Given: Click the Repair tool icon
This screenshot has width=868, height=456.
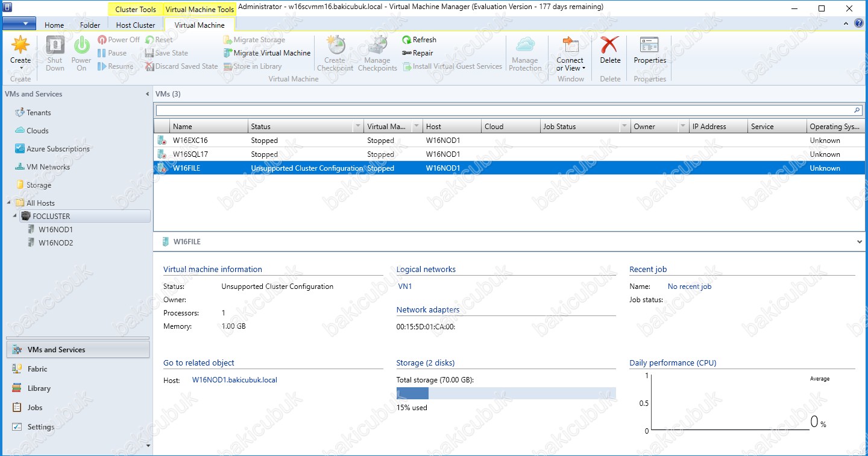Looking at the screenshot, I should tap(407, 53).
